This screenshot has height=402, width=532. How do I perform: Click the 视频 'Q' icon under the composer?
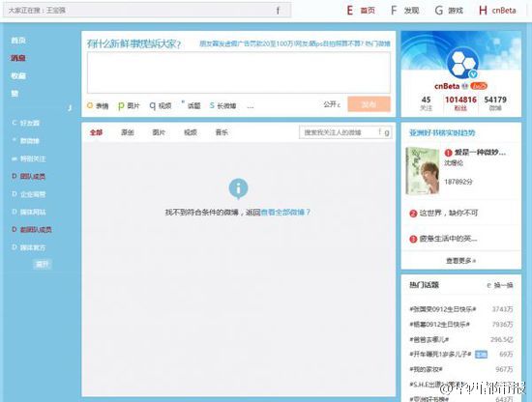click(152, 106)
